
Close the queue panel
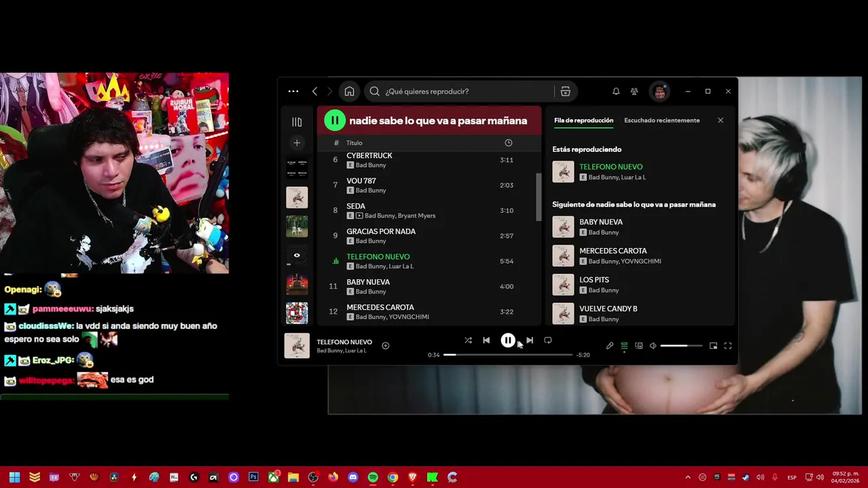(x=720, y=121)
